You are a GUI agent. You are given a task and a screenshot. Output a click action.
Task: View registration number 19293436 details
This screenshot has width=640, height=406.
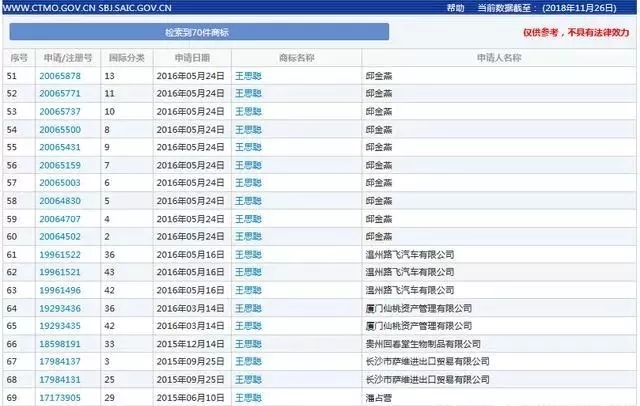point(60,309)
